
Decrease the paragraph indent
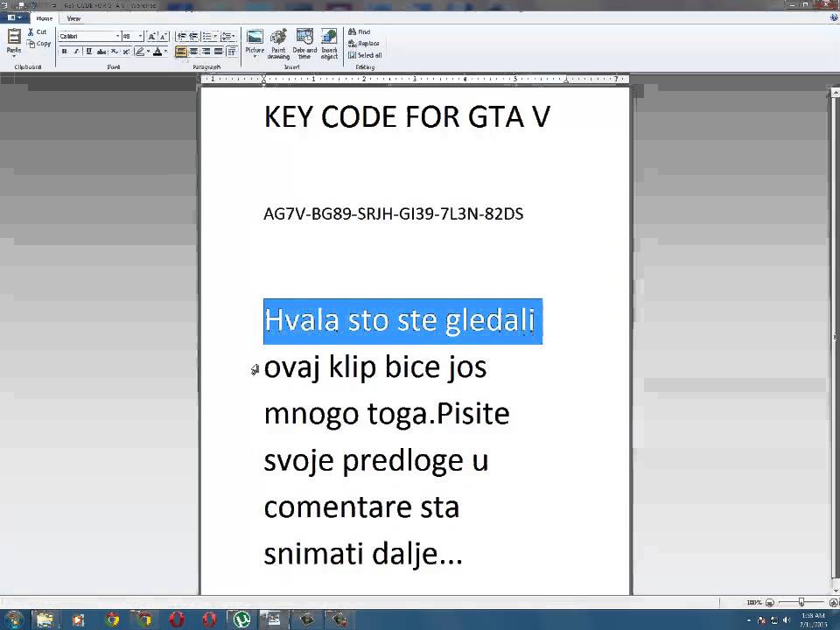tap(182, 37)
